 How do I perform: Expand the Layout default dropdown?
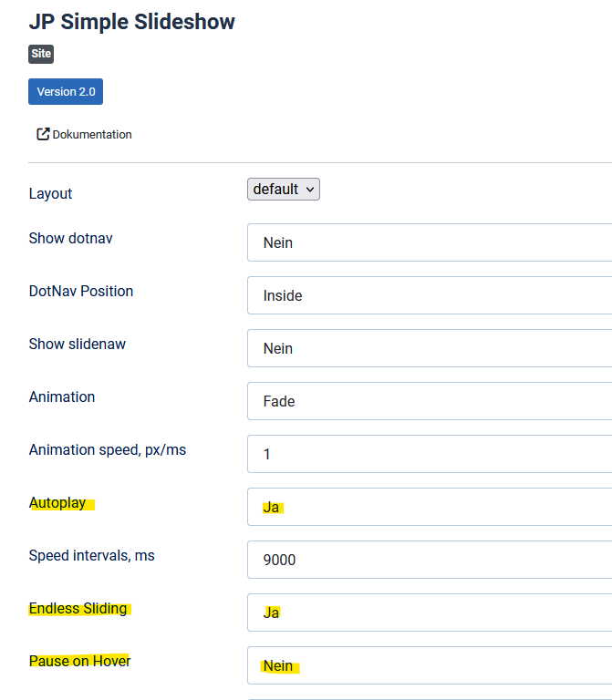coord(284,190)
